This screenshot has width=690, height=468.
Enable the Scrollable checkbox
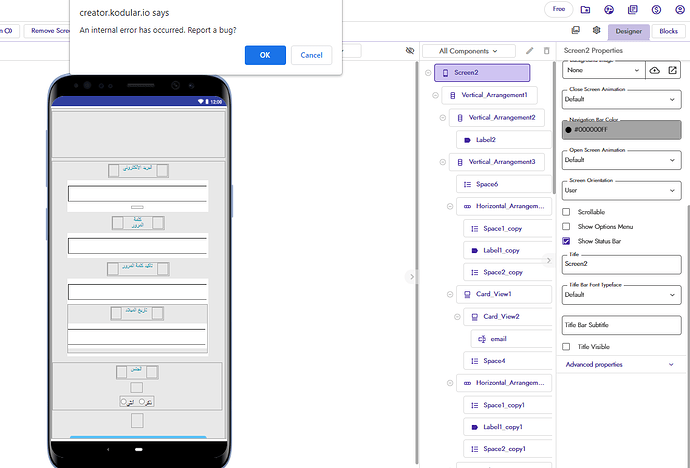click(x=568, y=212)
